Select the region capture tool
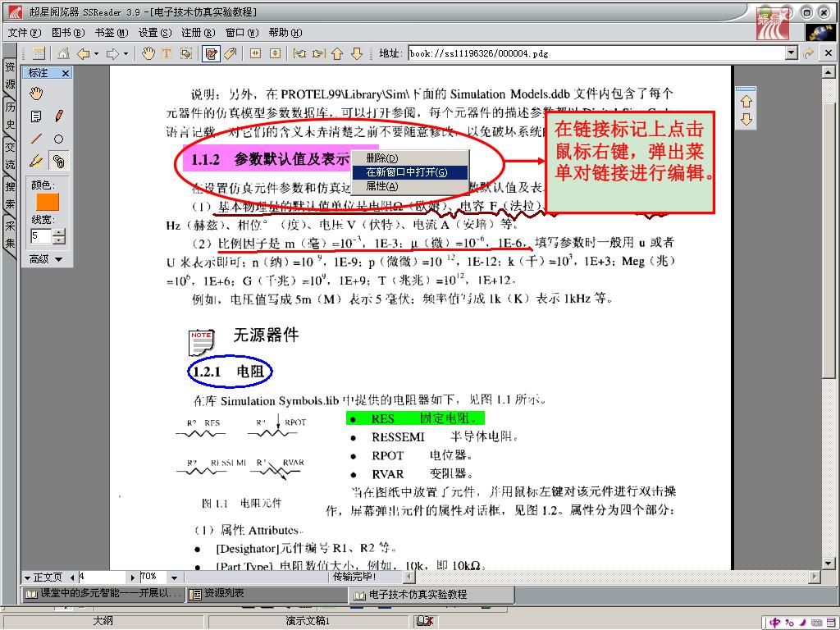Image resolution: width=840 pixels, height=630 pixels. click(x=186, y=53)
